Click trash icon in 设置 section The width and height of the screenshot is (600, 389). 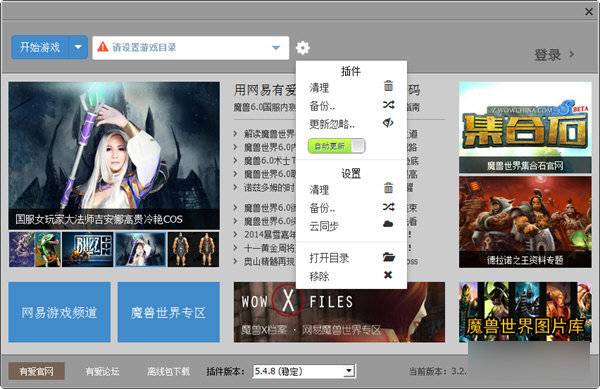tap(388, 188)
